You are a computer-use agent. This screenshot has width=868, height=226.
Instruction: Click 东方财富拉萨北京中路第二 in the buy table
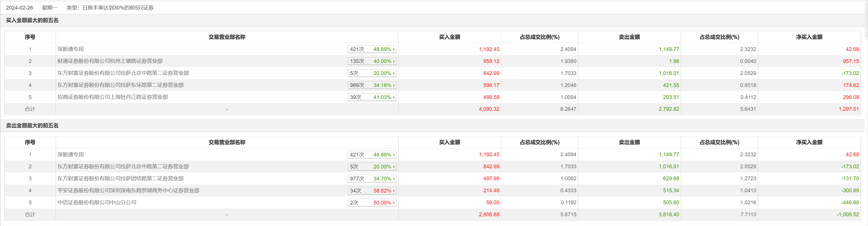[123, 73]
